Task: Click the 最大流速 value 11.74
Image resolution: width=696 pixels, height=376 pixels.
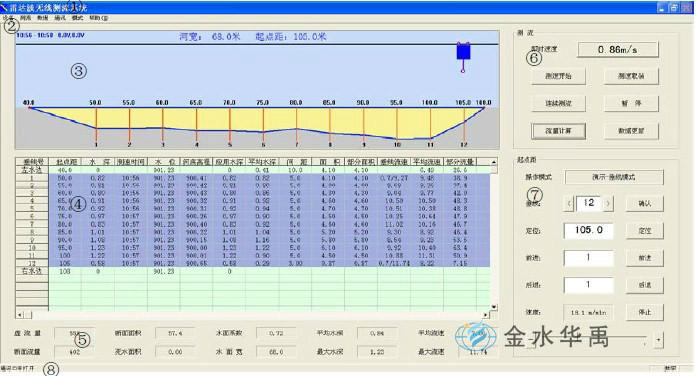Action: point(477,352)
